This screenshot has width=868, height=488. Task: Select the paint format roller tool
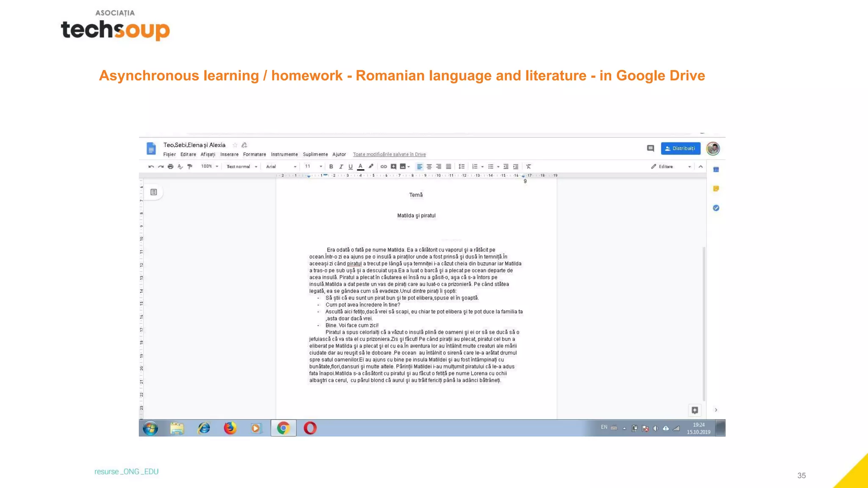click(190, 167)
